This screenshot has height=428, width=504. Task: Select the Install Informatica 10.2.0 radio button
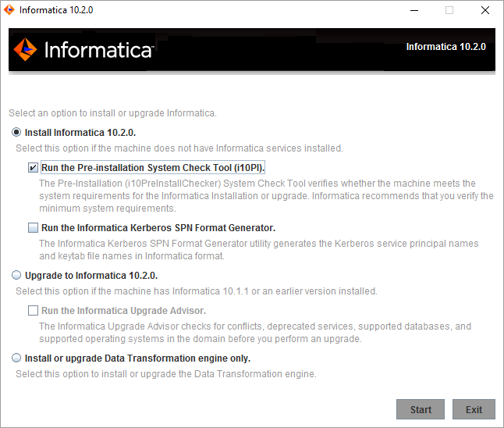[16, 132]
